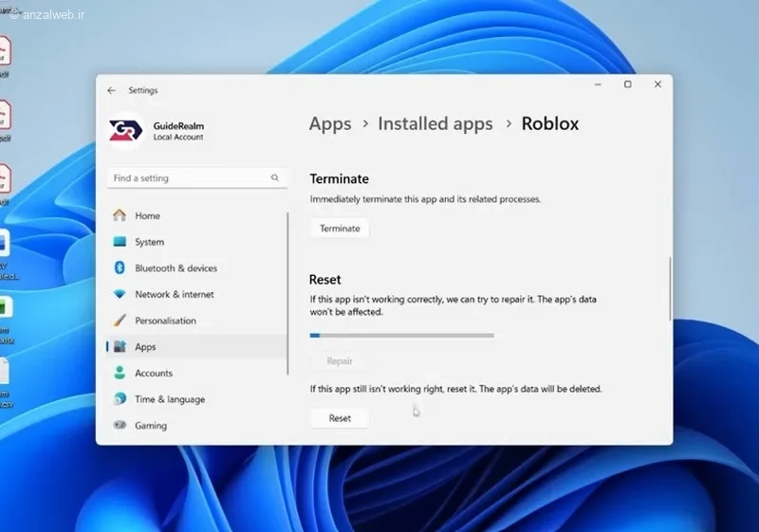This screenshot has width=759, height=532.
Task: Select the System monitor icon
Action: pyautogui.click(x=120, y=241)
